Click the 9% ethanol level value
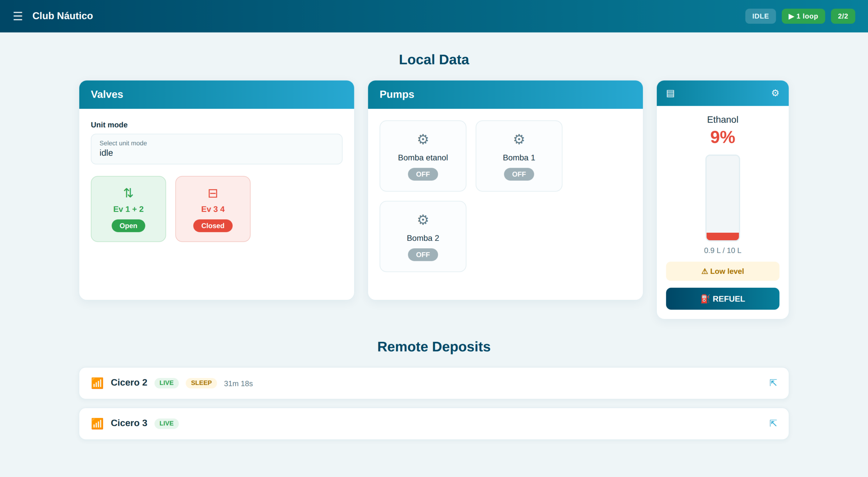 [x=723, y=137]
